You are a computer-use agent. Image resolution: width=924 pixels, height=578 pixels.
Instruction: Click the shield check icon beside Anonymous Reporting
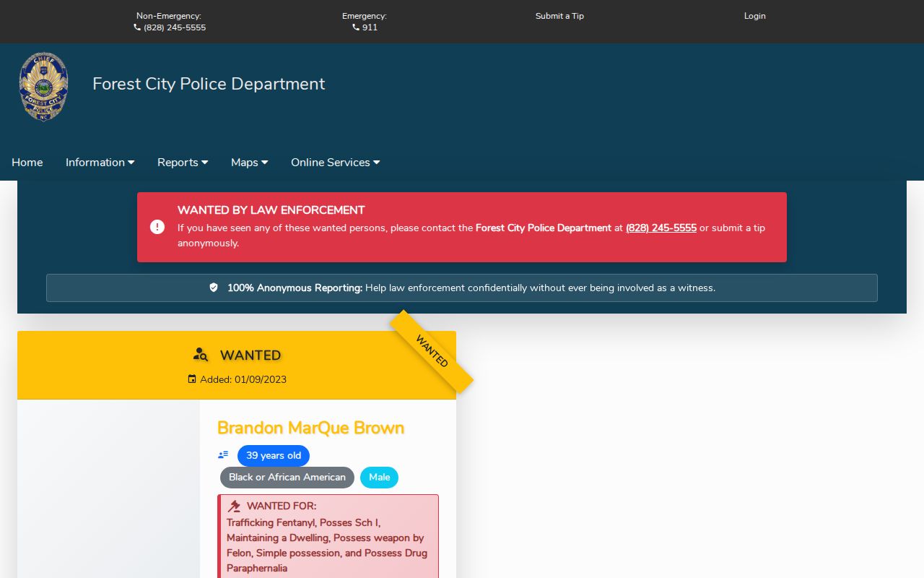(x=214, y=288)
